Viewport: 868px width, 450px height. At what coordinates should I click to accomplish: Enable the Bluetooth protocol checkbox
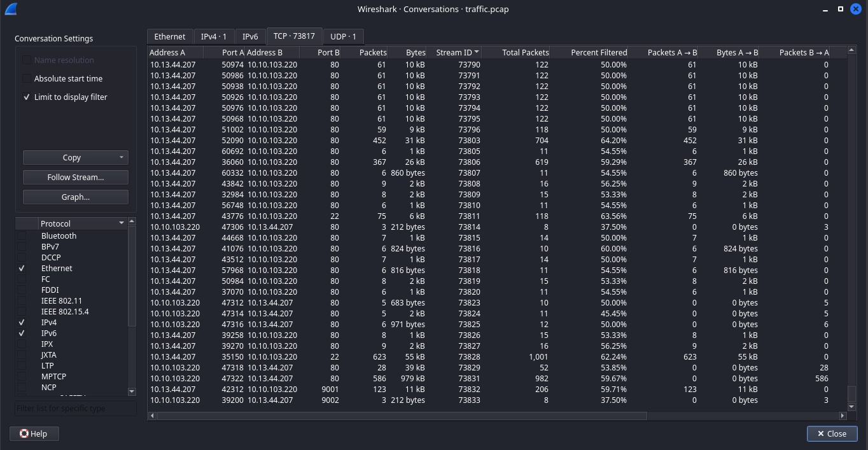pos(22,236)
